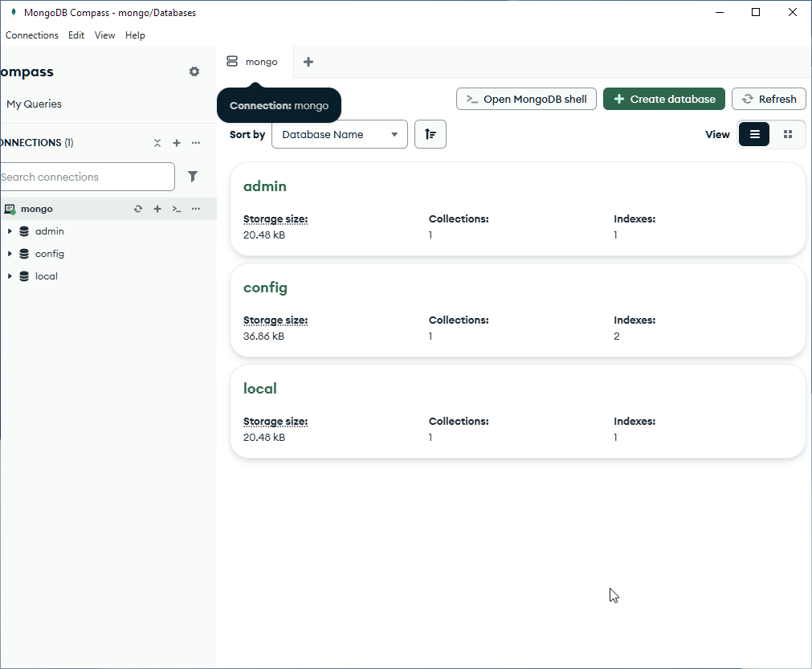Toggle sort direction button
Screen dimensions: 812x669
coord(430,135)
